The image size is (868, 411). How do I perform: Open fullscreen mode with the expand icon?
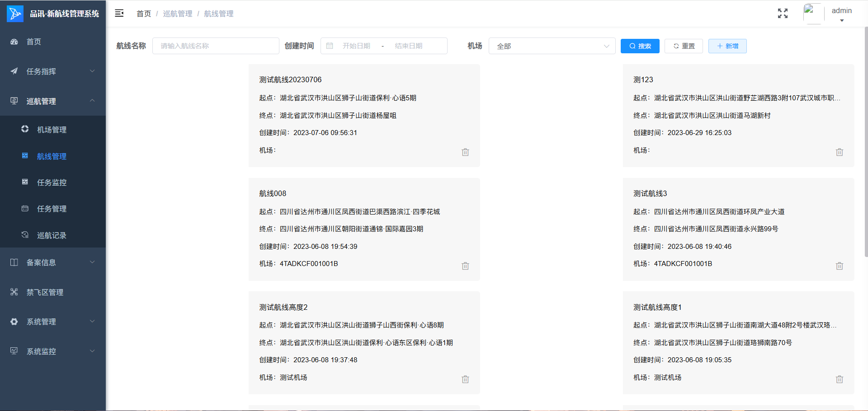pyautogui.click(x=783, y=14)
